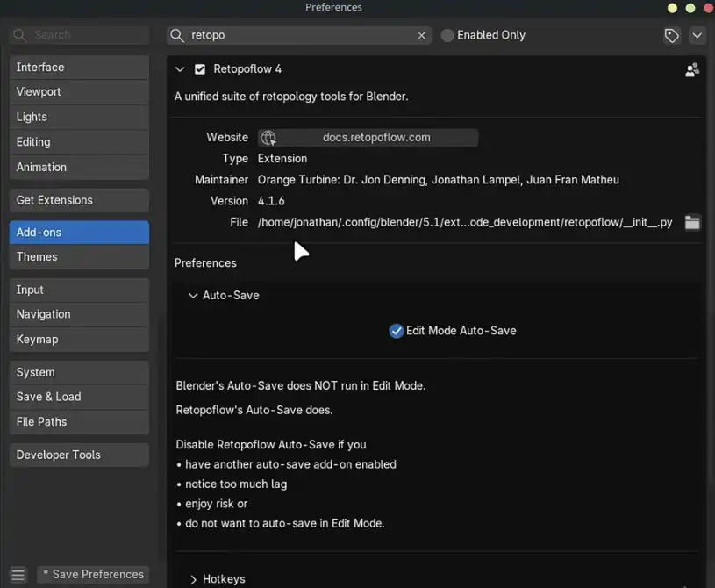Open the dropdown arrow next to tag filter
The height and width of the screenshot is (588, 715).
[697, 36]
